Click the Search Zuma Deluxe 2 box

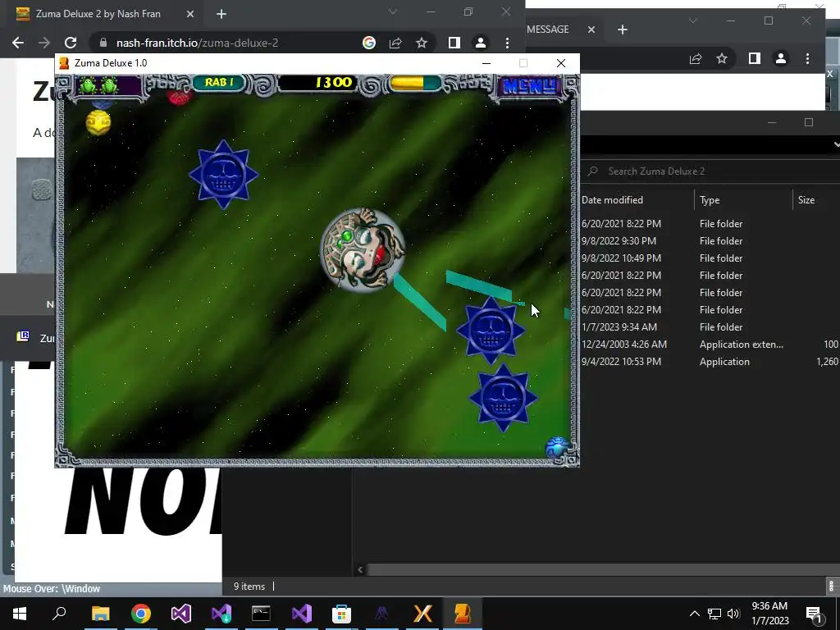point(710,171)
